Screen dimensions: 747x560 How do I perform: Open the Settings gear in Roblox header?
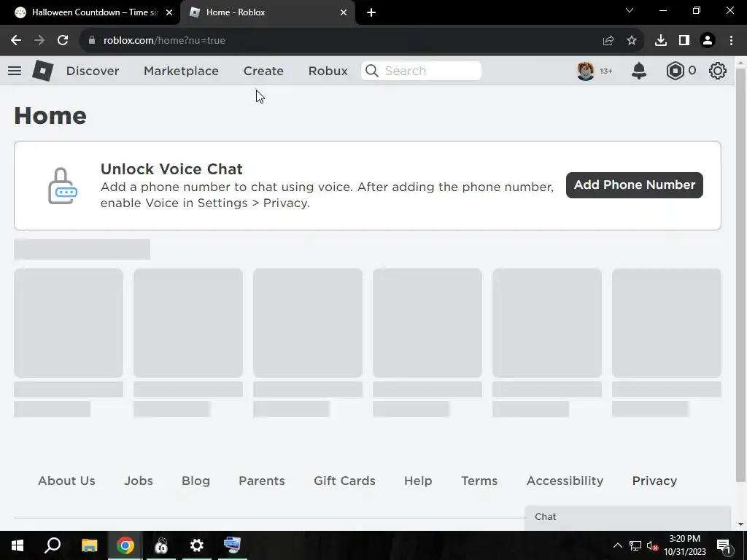[718, 71]
